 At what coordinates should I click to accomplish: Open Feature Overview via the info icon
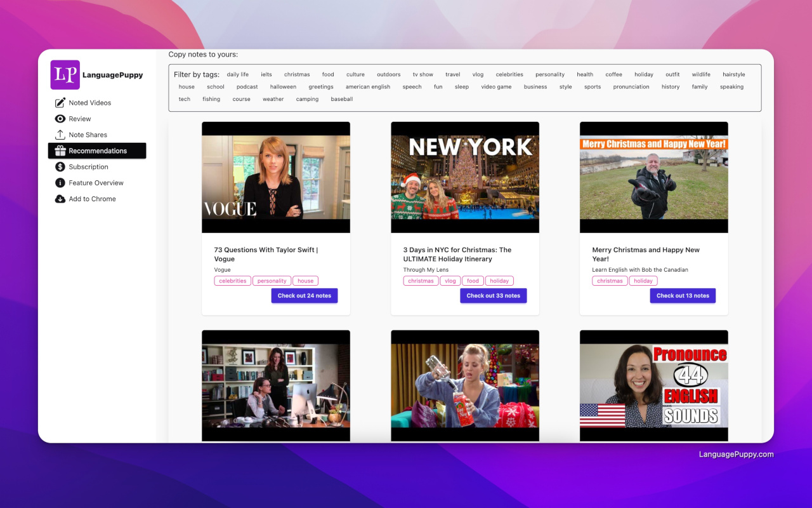(60, 183)
